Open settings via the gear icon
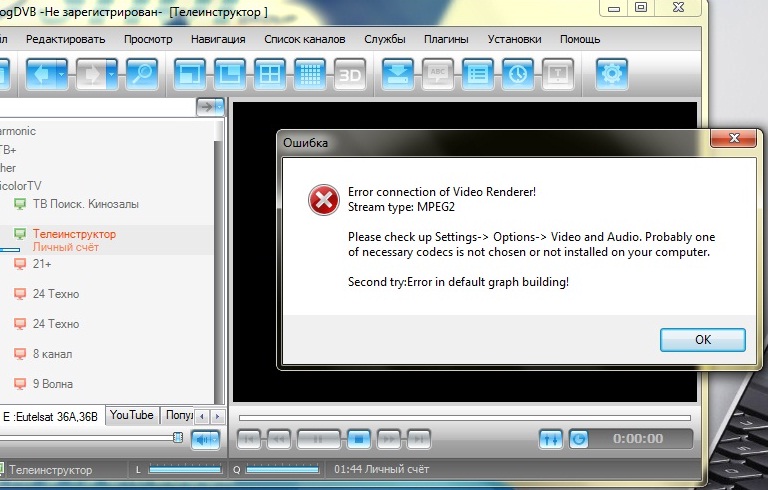This screenshot has width=768, height=490. coord(613,74)
